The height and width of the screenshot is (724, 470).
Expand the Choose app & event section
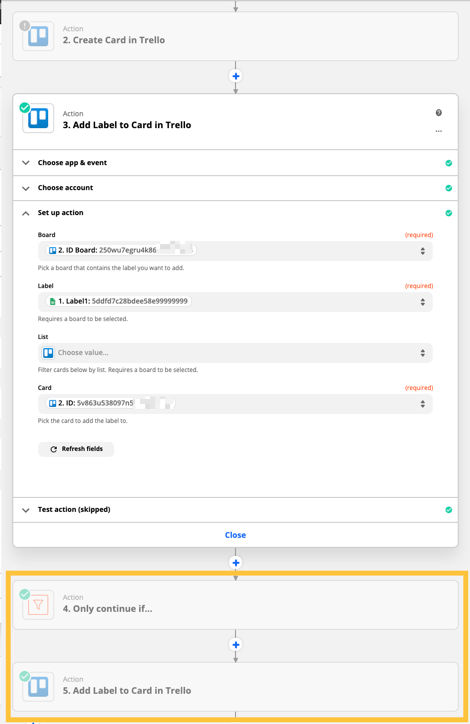235,163
